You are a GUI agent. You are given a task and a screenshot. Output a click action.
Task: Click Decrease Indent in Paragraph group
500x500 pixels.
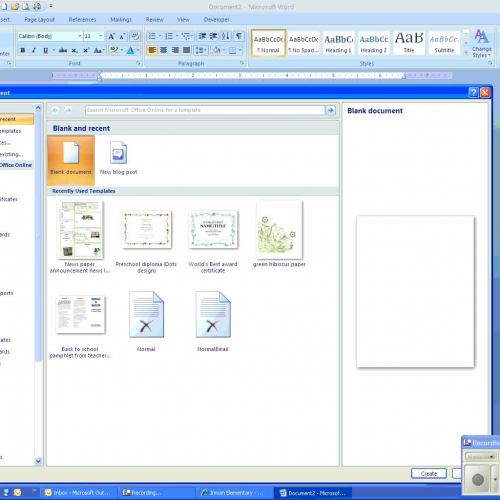202,36
